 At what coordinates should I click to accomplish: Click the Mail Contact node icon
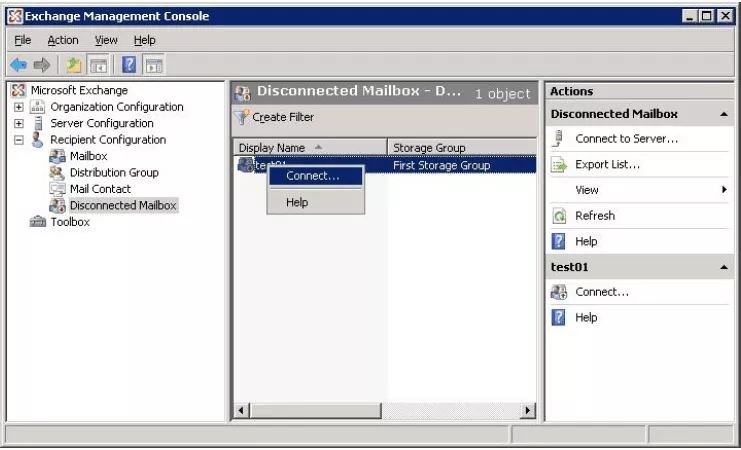tap(57, 189)
